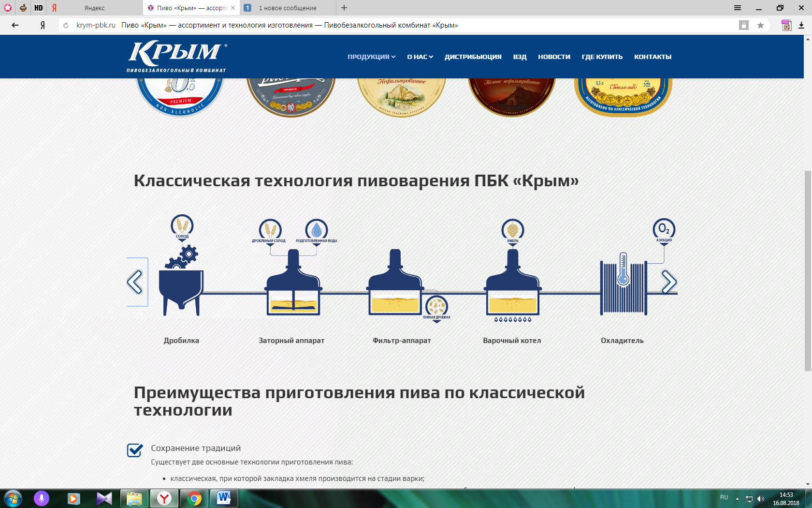This screenshot has width=812, height=508.
Task: Switch to the 1 новое сообщение tab
Action: click(x=287, y=8)
